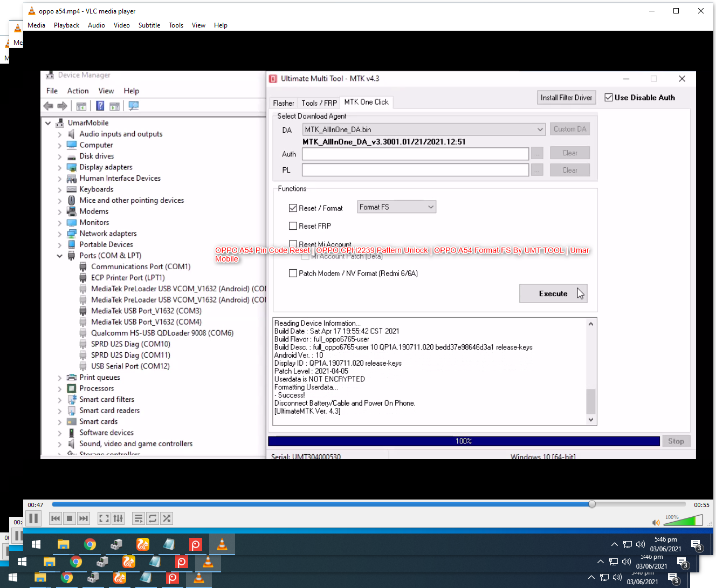Uncheck Reset / Format checkbox

point(293,208)
